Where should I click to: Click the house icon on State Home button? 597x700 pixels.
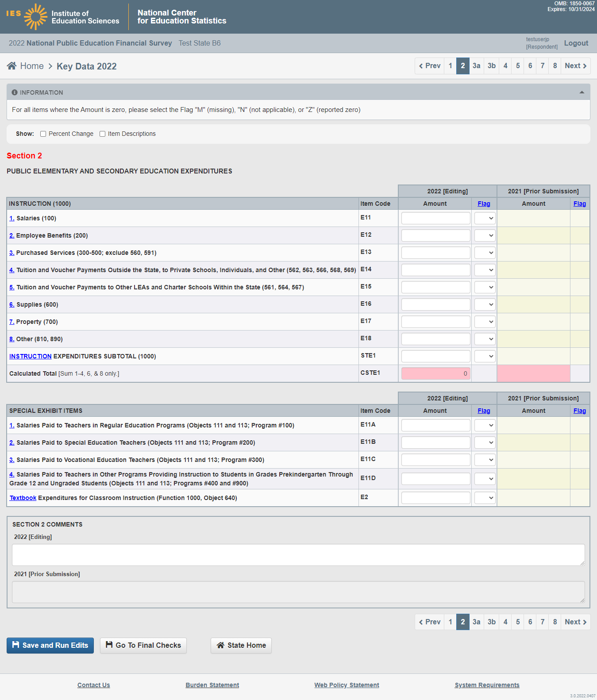[220, 645]
